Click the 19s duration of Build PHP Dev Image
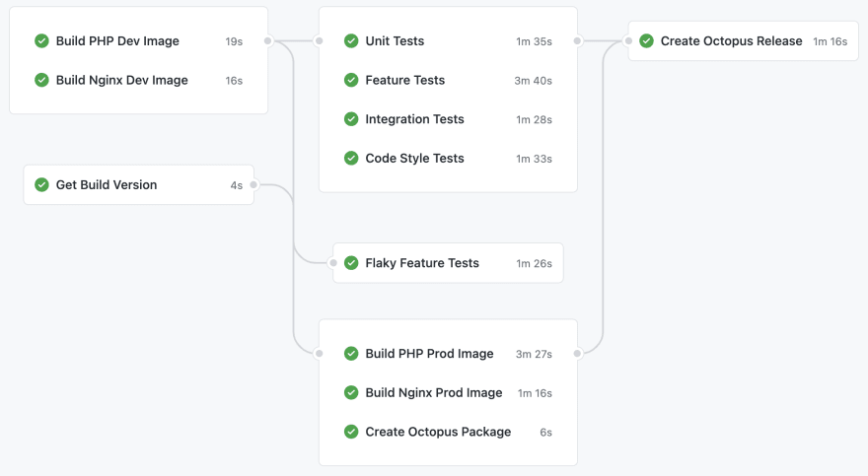Image resolution: width=868 pixels, height=476 pixels. (234, 41)
